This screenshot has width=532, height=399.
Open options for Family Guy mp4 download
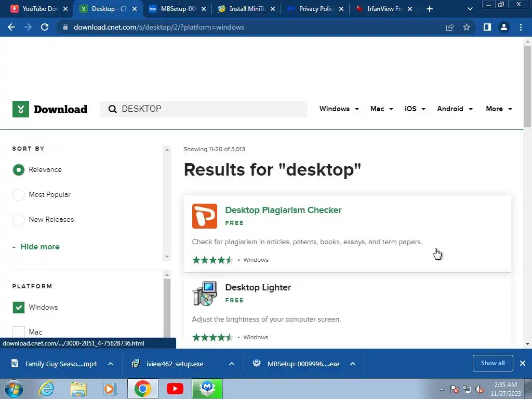[111, 364]
